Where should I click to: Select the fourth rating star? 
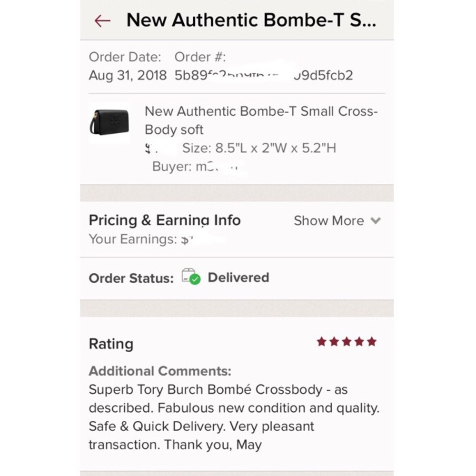click(359, 341)
